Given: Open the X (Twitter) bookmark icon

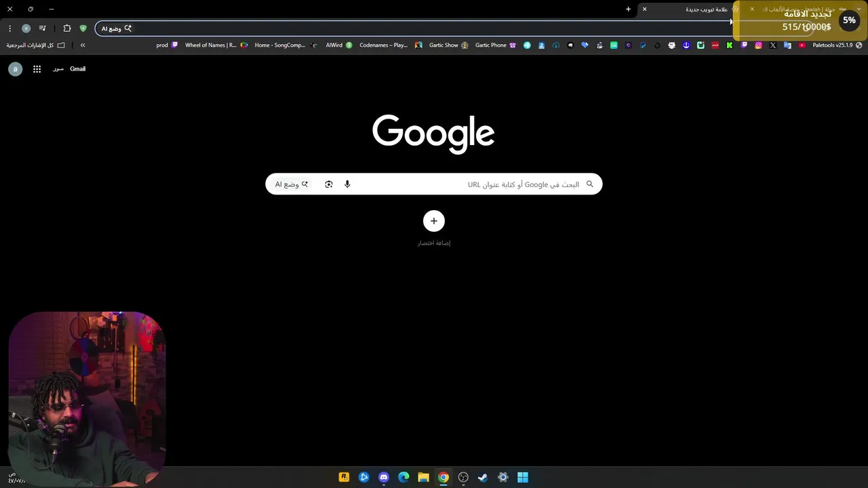Looking at the screenshot, I should (x=772, y=45).
